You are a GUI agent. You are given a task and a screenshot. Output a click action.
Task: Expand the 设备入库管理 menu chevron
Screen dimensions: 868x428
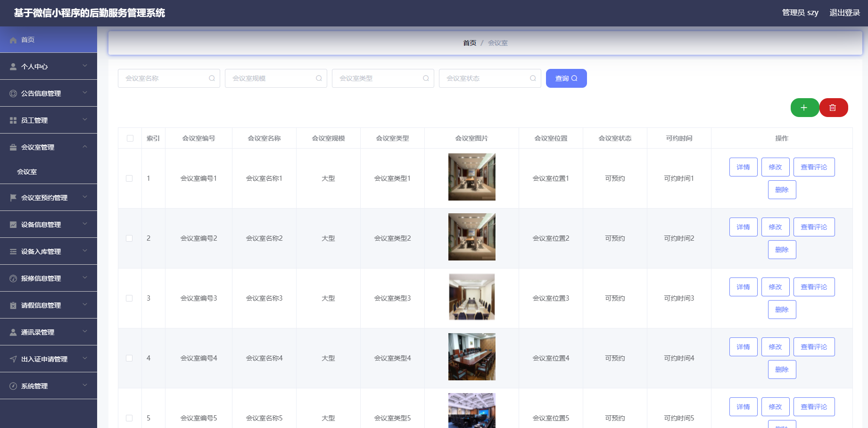(85, 251)
